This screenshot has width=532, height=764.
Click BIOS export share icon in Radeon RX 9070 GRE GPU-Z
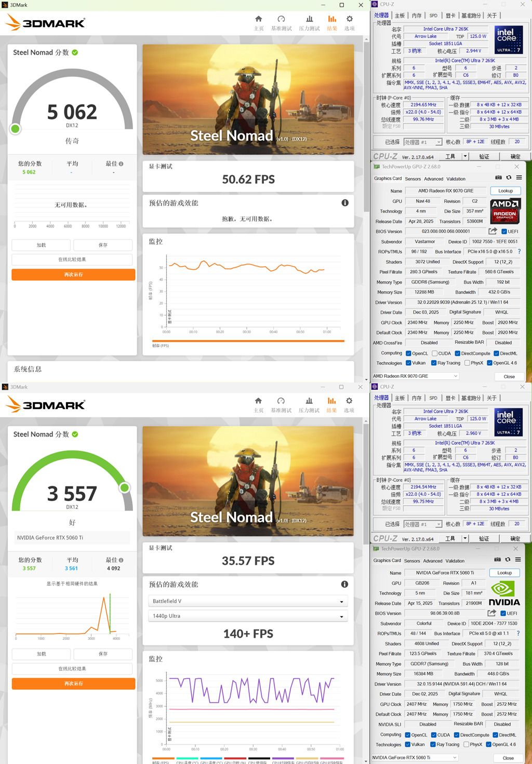click(x=493, y=231)
